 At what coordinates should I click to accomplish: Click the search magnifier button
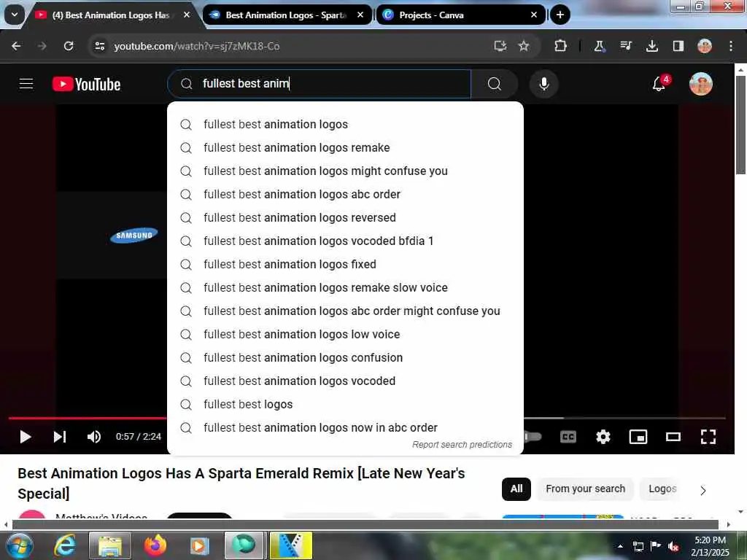pyautogui.click(x=495, y=84)
